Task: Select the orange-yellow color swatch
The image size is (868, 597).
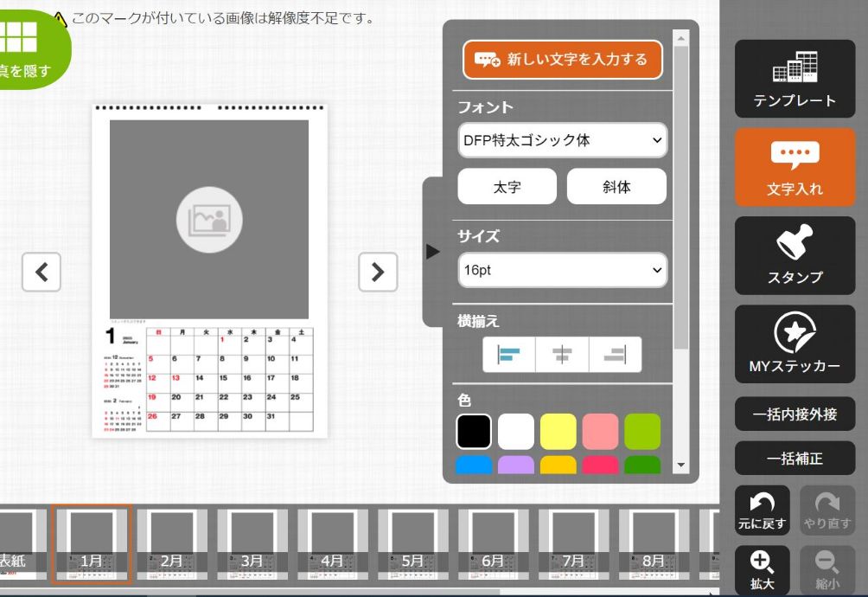Action: [x=558, y=465]
